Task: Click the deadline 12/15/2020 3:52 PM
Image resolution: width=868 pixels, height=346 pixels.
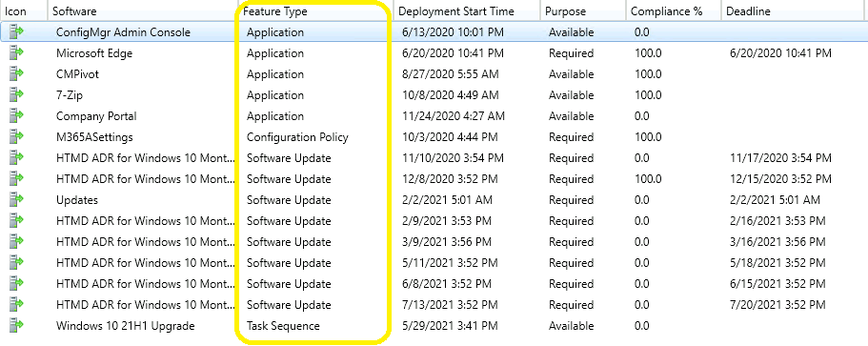Action: coord(780,179)
